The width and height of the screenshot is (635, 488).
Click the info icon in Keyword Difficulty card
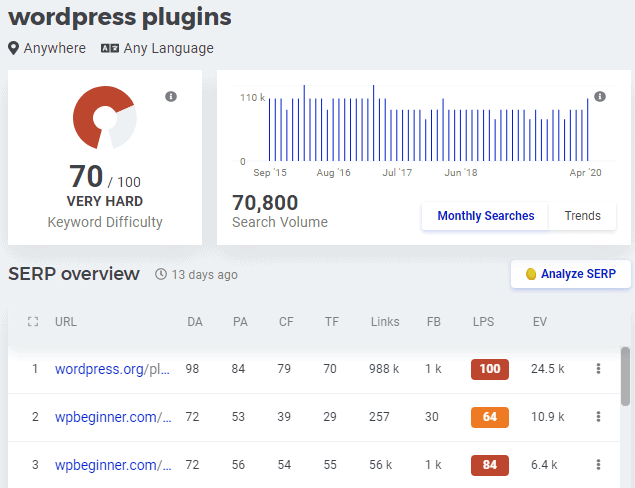click(171, 96)
